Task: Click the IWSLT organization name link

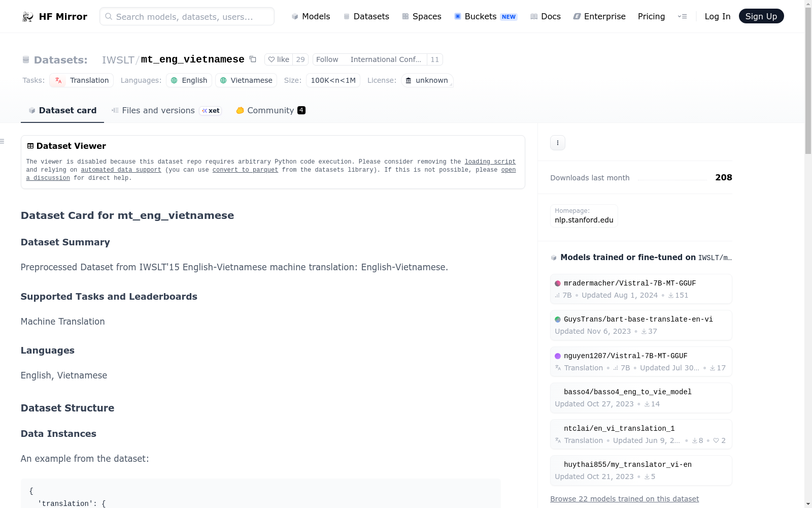Action: tap(118, 60)
